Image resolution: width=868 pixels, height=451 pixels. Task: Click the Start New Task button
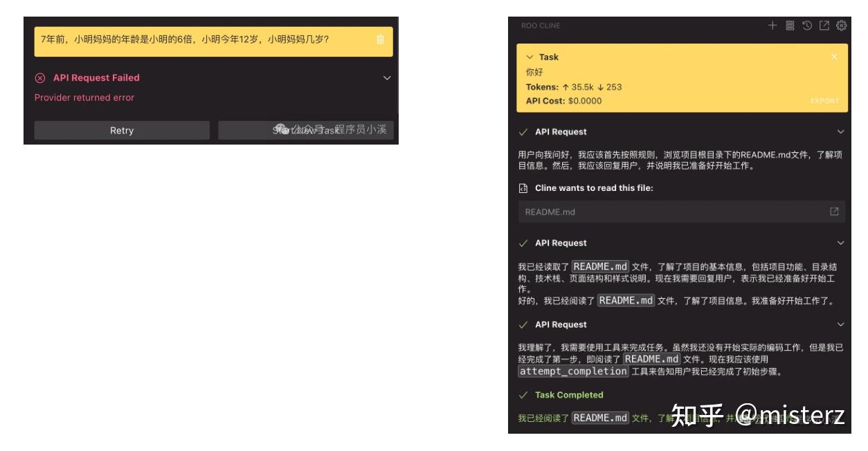click(x=307, y=131)
